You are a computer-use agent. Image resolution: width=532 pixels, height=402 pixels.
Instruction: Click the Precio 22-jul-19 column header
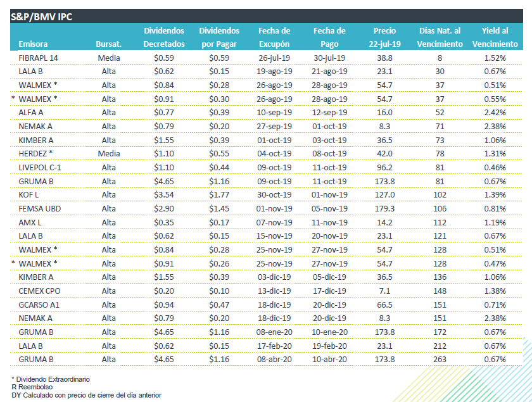coord(385,37)
